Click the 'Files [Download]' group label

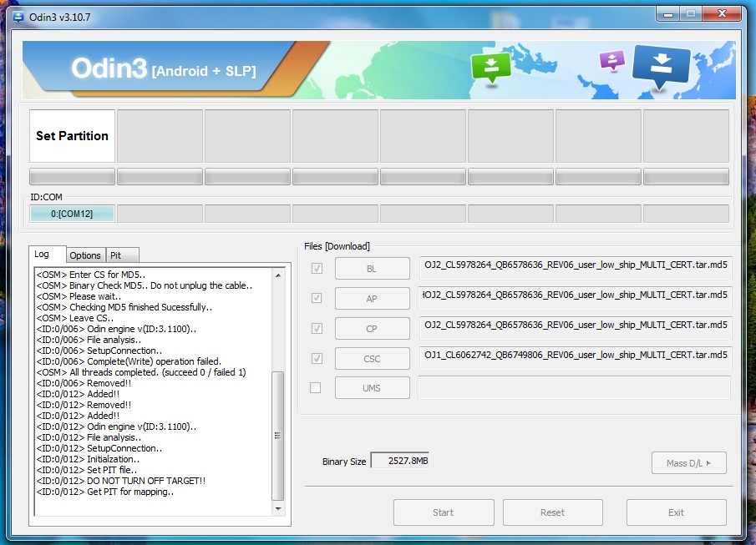pos(337,246)
